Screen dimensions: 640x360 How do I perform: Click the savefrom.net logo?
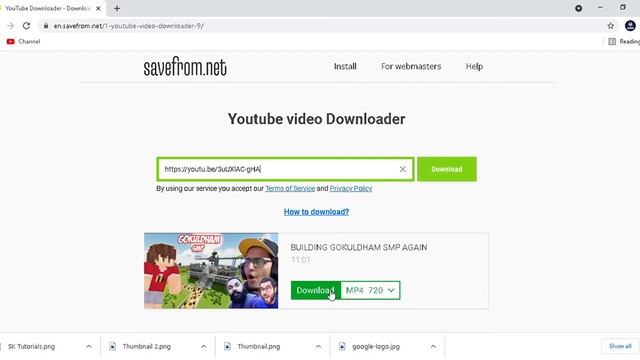pos(185,67)
